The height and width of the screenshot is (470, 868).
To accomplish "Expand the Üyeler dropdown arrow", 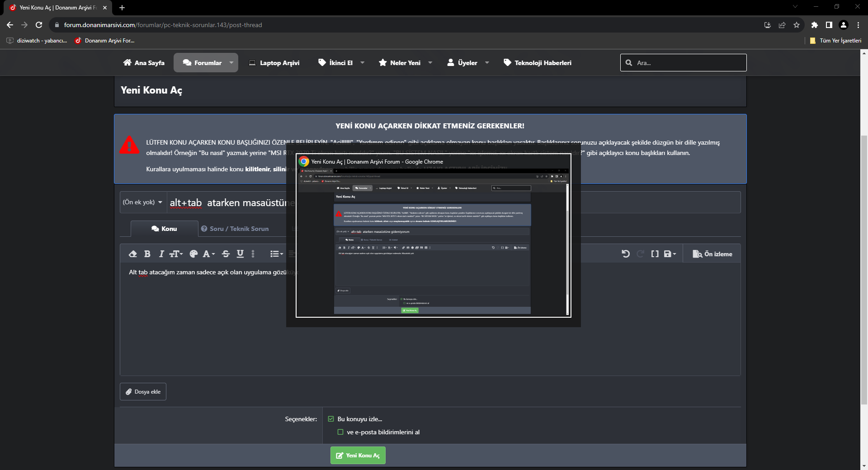I will click(487, 63).
